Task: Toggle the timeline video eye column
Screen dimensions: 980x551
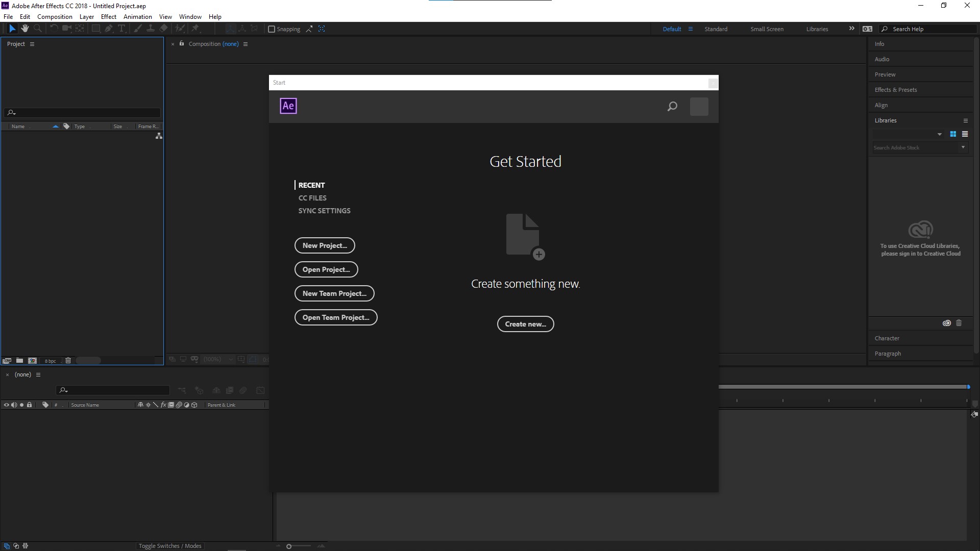Action: [x=7, y=405]
